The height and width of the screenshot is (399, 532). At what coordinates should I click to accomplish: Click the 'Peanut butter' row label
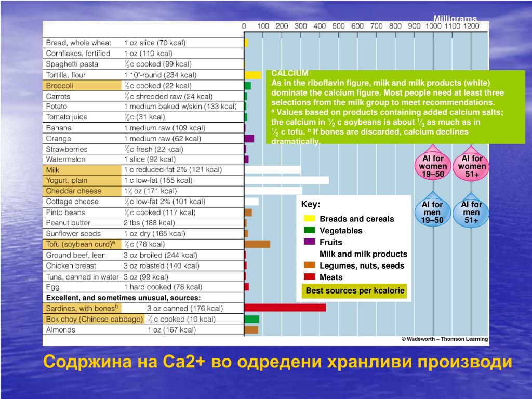[x=68, y=223]
